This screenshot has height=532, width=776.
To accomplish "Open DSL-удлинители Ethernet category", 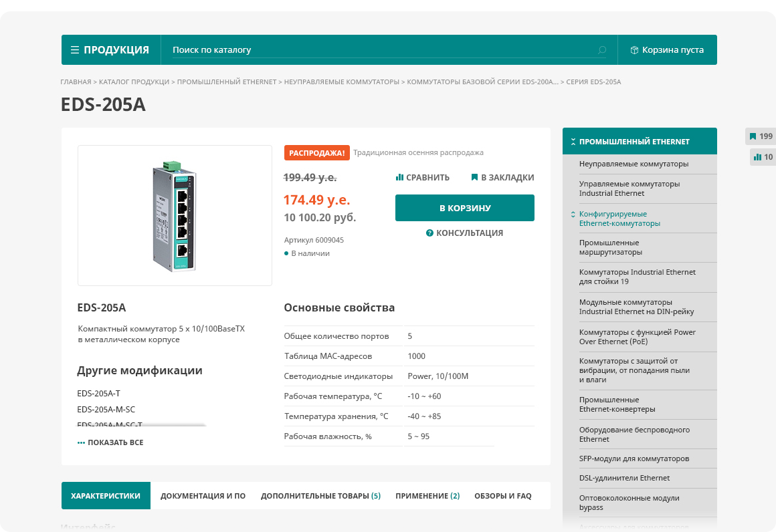I will 624,478.
